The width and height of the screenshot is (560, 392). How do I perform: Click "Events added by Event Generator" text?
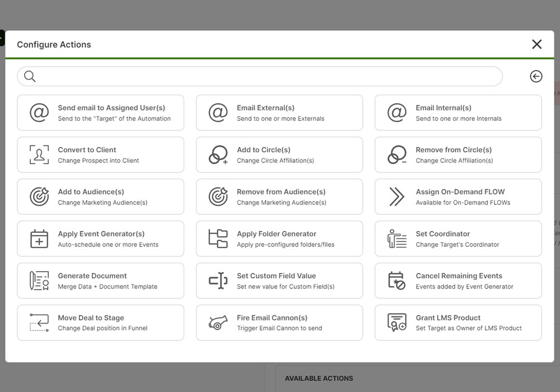click(464, 286)
